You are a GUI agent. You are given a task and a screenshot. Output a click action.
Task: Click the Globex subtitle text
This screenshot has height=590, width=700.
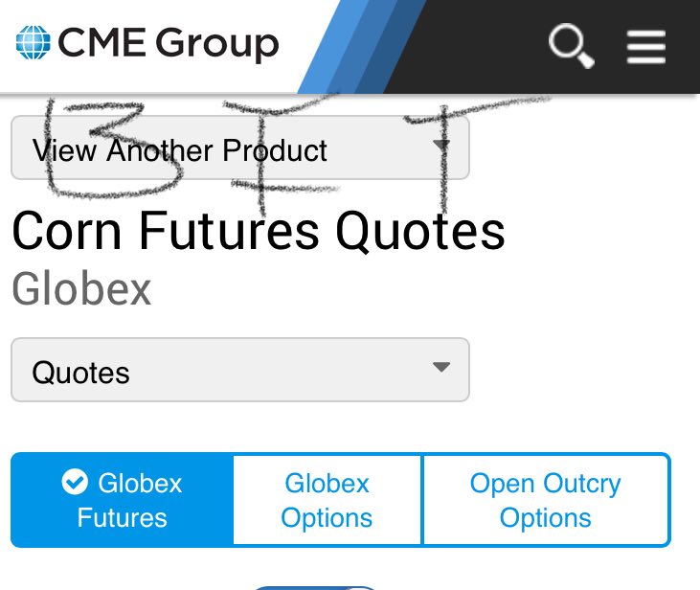coord(81,289)
